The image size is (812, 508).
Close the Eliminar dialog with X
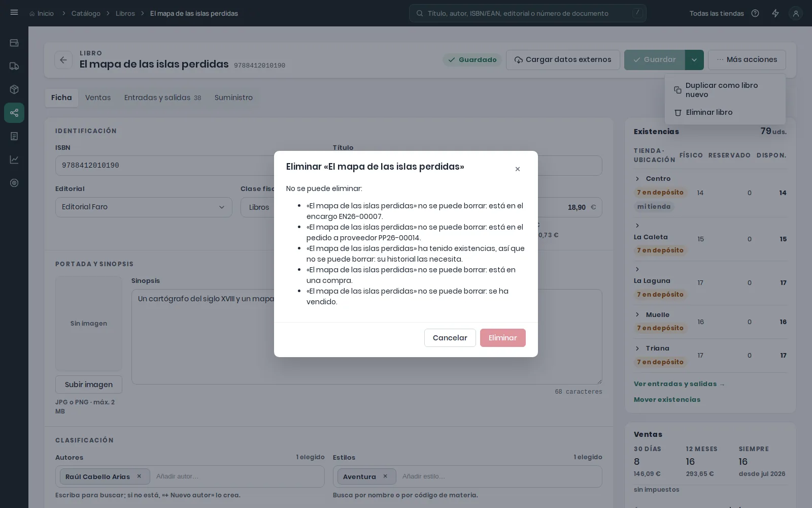[x=518, y=169]
